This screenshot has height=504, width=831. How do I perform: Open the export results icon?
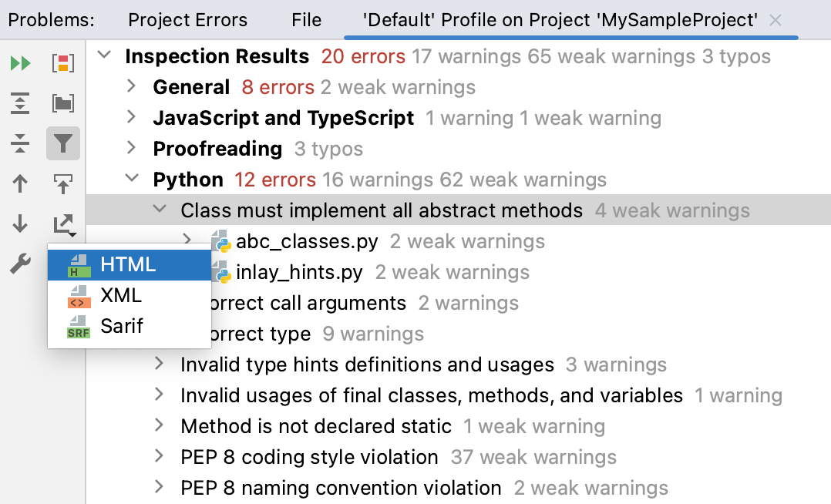[x=63, y=223]
